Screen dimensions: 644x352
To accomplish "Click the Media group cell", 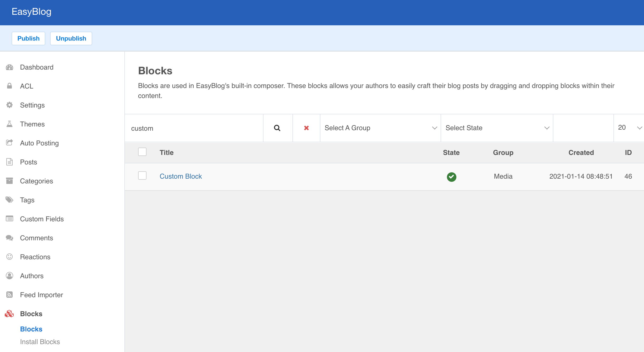I will [503, 176].
